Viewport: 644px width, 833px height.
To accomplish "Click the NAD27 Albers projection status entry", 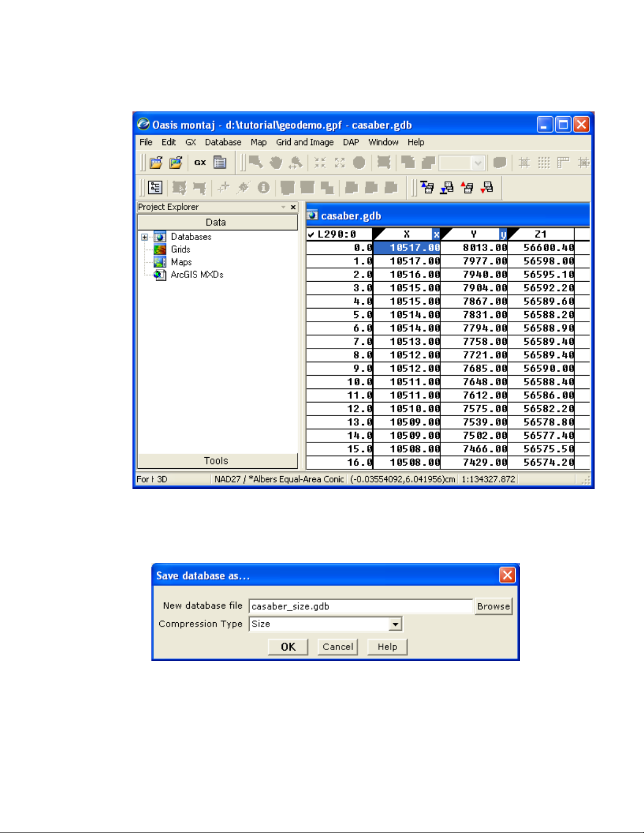I will click(279, 479).
